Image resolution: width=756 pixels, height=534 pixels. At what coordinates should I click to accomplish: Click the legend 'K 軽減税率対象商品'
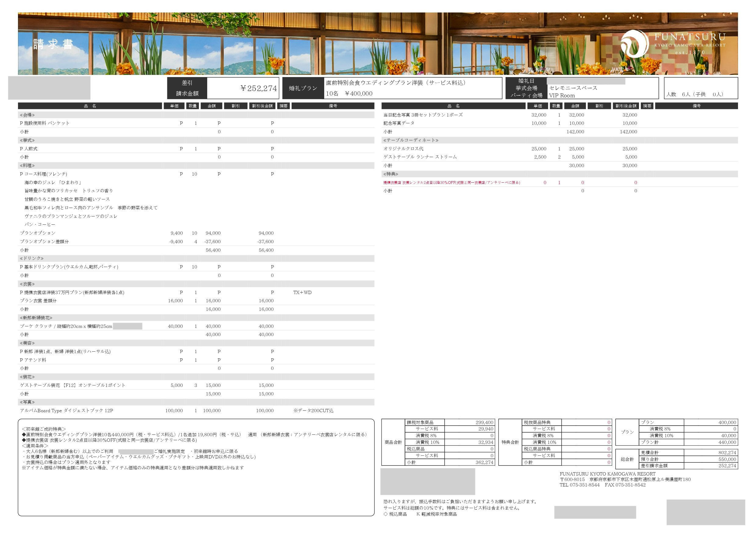436,514
